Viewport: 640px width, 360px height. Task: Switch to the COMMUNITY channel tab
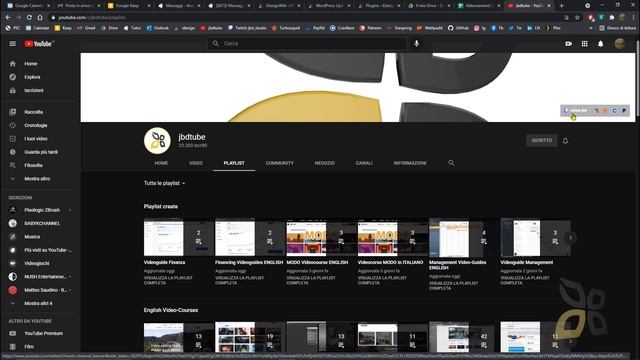pos(280,163)
